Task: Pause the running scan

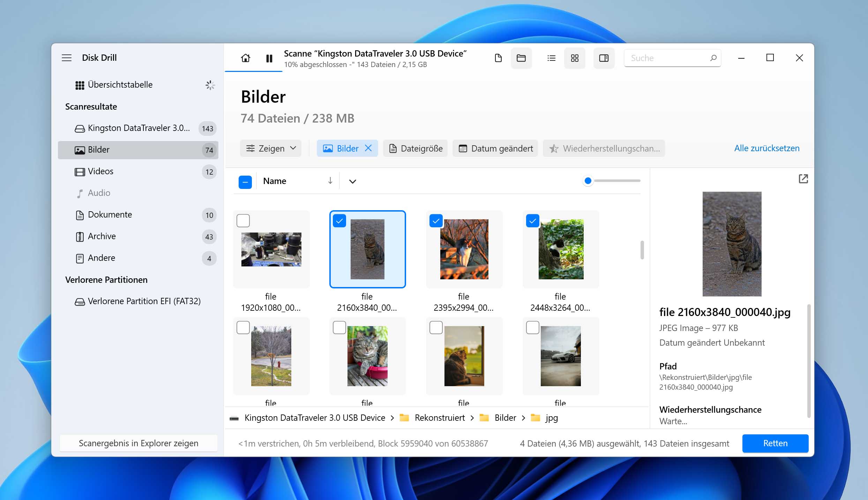Action: coord(269,58)
